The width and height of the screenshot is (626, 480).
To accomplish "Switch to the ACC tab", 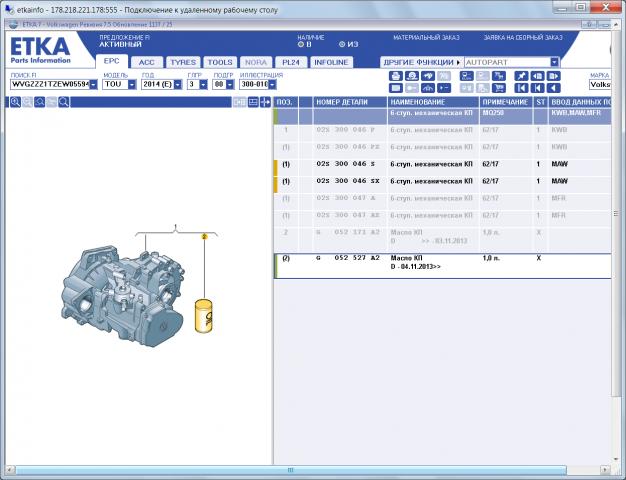I will [147, 62].
